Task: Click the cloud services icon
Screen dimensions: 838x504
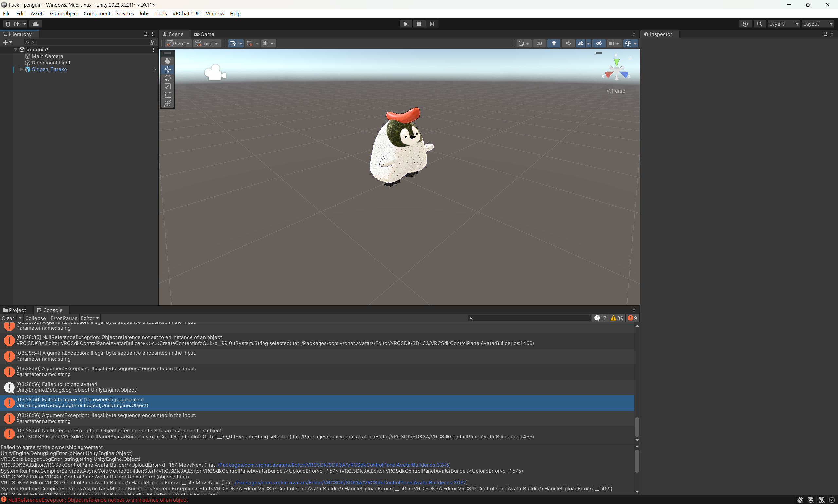Action: pyautogui.click(x=36, y=24)
